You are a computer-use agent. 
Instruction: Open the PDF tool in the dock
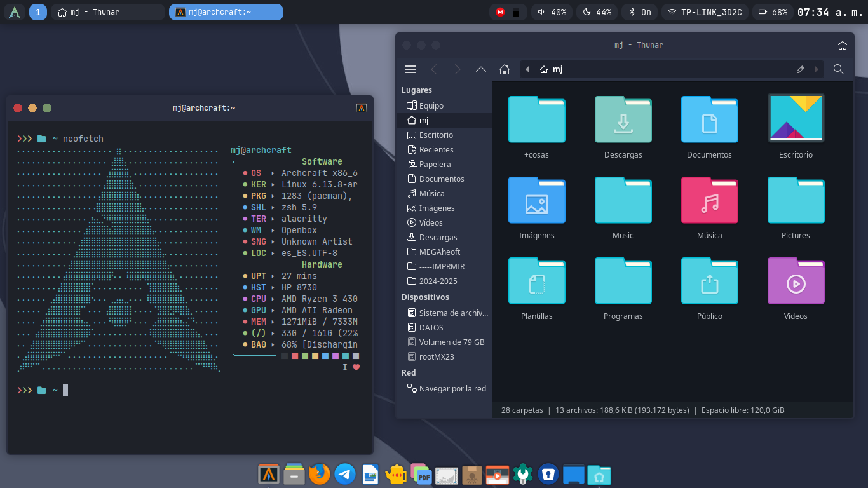421,474
